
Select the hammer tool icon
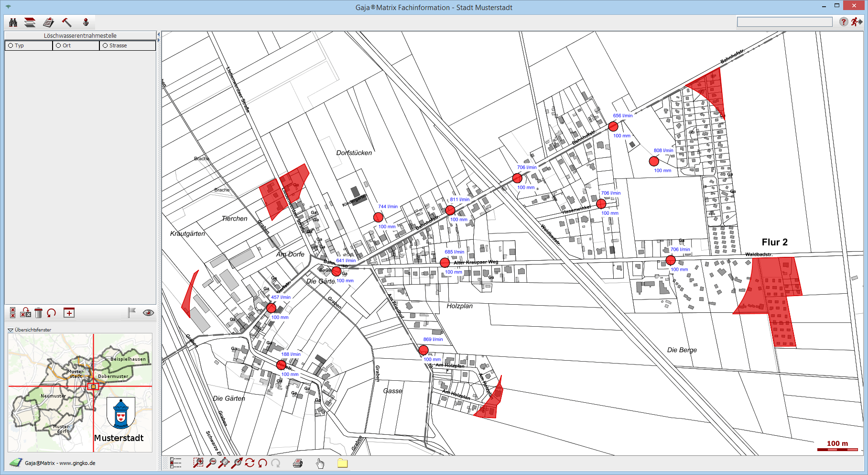point(67,22)
